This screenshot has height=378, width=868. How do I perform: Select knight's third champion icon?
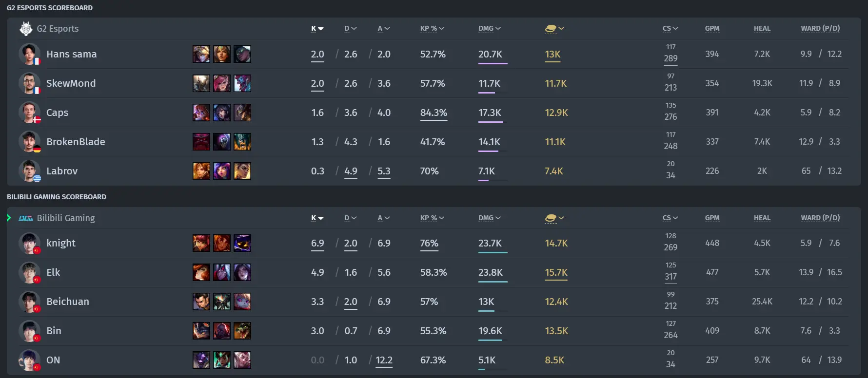[x=242, y=243]
